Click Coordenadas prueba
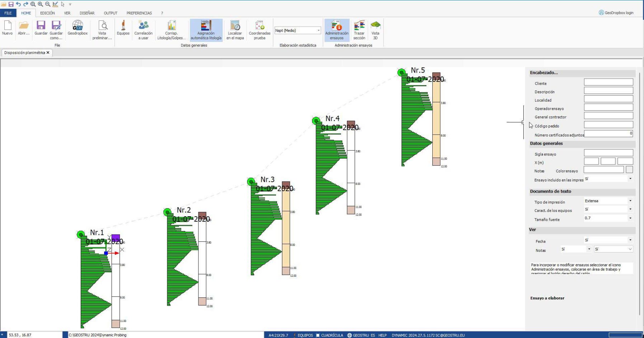This screenshot has width=644, height=338. point(259,30)
